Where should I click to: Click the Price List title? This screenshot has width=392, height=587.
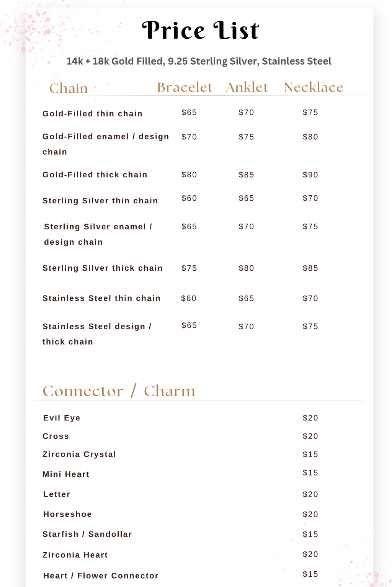(200, 31)
